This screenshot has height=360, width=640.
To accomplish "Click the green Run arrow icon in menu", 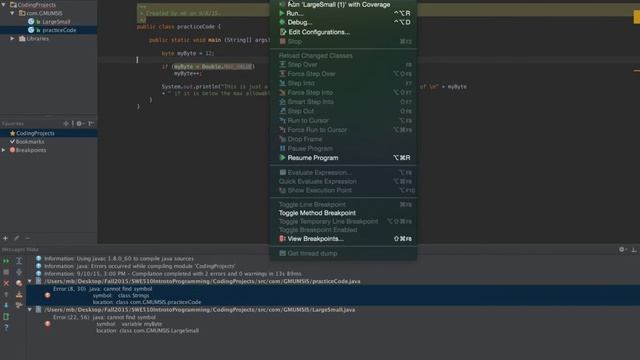I will pos(282,13).
